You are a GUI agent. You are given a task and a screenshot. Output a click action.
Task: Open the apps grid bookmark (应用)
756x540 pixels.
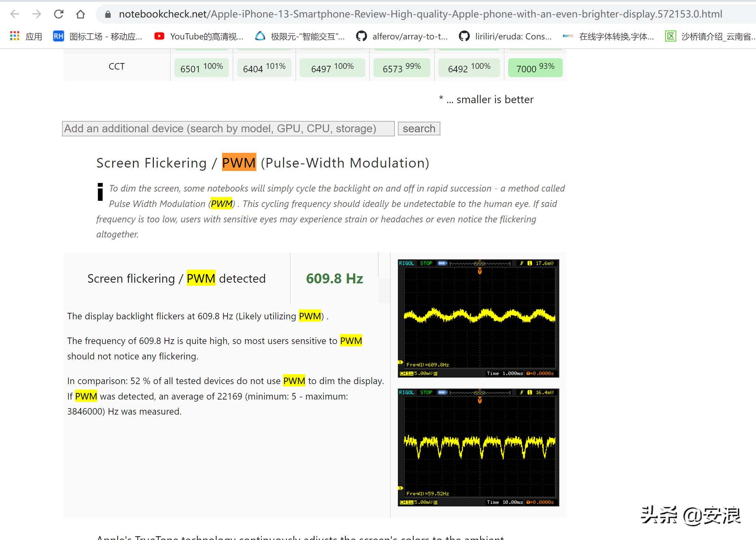pos(26,36)
